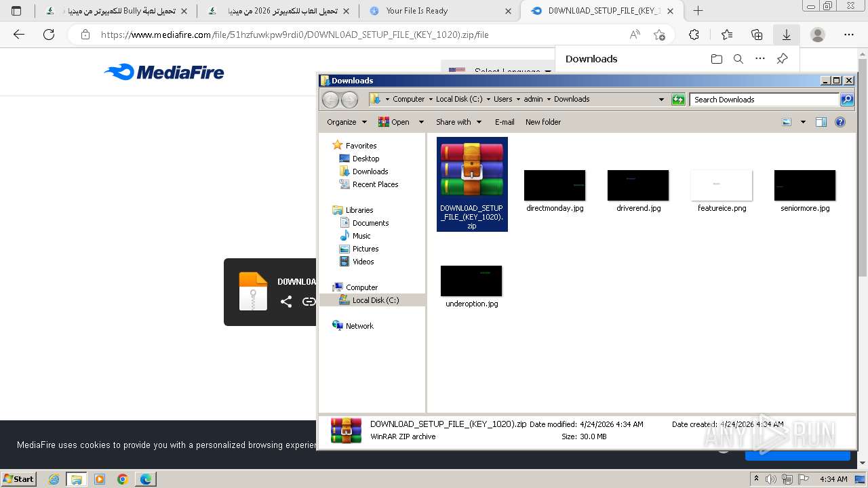This screenshot has height=488, width=868.
Task: Launch Chrome from the taskbar
Action: pyautogui.click(x=123, y=479)
